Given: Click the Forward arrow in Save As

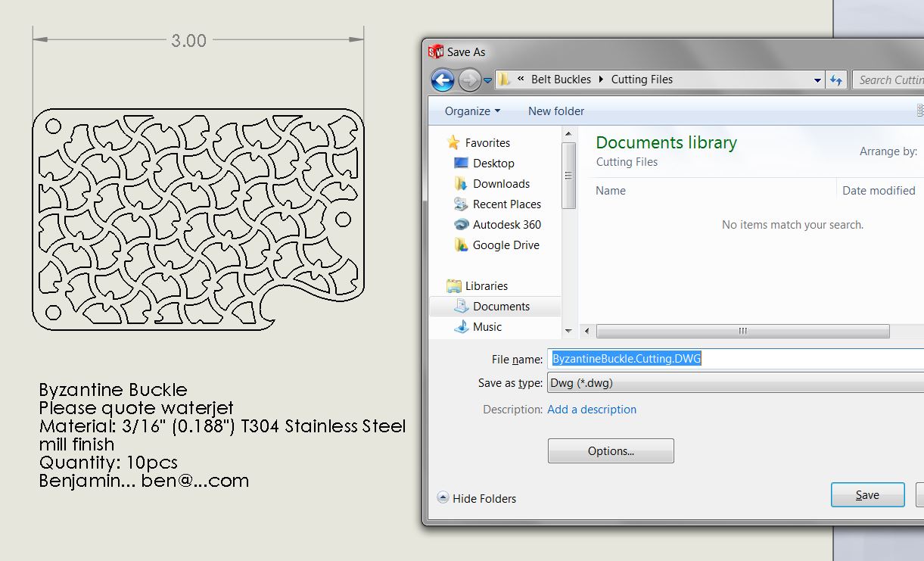Looking at the screenshot, I should pos(470,79).
